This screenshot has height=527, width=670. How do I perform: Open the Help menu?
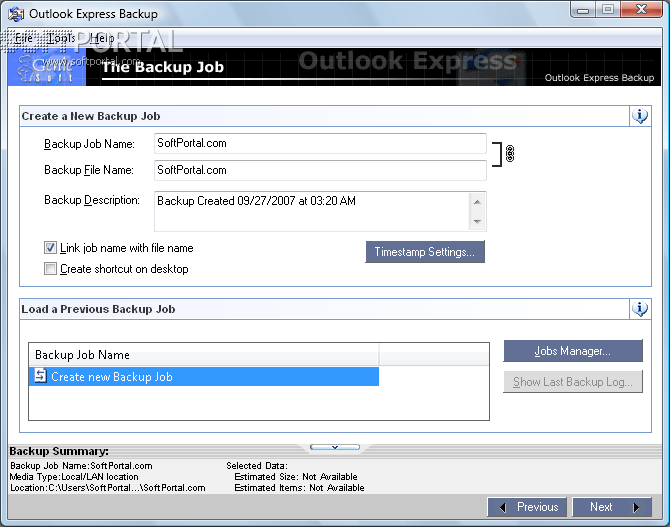(102, 38)
